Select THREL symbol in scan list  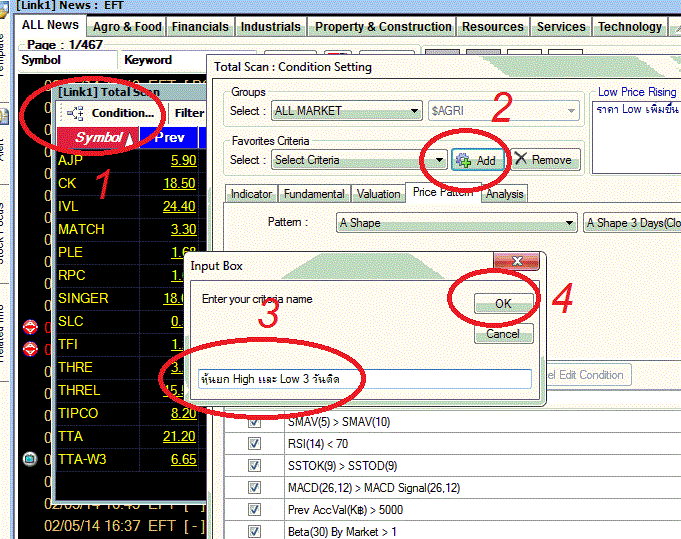click(x=79, y=390)
